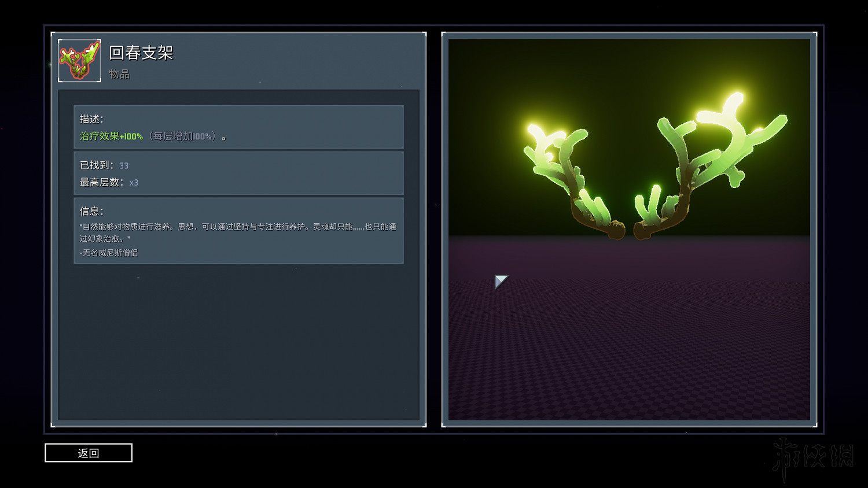Viewport: 868px width, 488px height.
Task: Click the green 治疗效果+100% text
Action: pyautogui.click(x=111, y=136)
